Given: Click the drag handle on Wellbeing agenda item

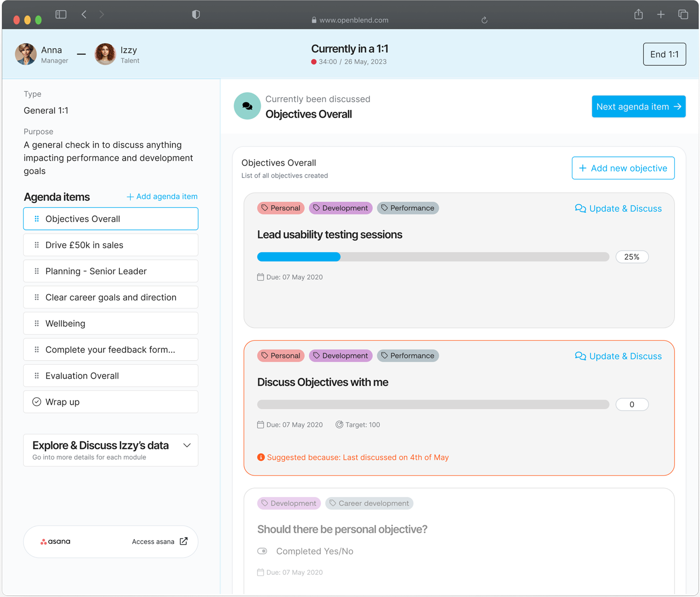Looking at the screenshot, I should (x=37, y=323).
